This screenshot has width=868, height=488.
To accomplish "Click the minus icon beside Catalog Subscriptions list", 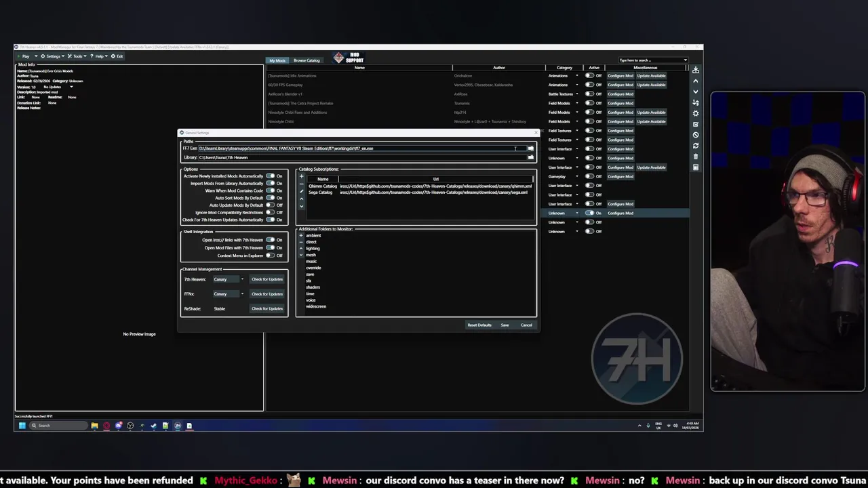I will click(302, 184).
